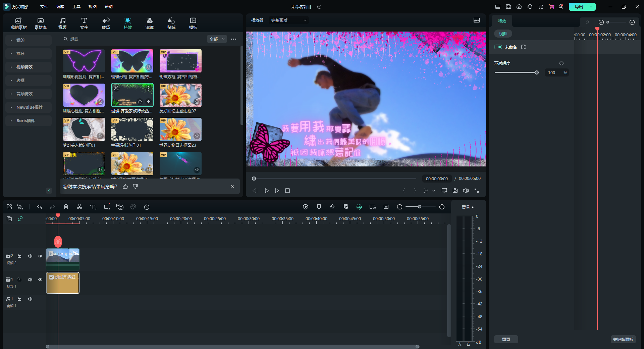Open the 视图 menu
644x349 pixels.
[93, 7]
